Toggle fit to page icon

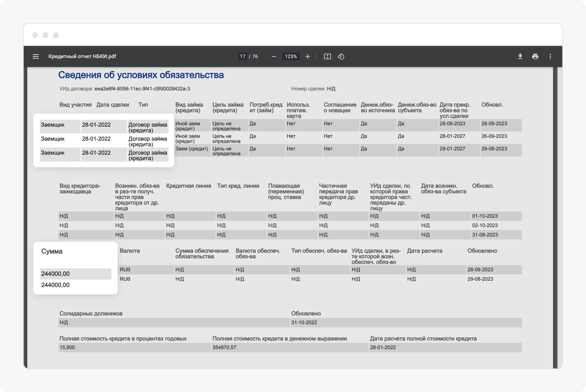(327, 57)
